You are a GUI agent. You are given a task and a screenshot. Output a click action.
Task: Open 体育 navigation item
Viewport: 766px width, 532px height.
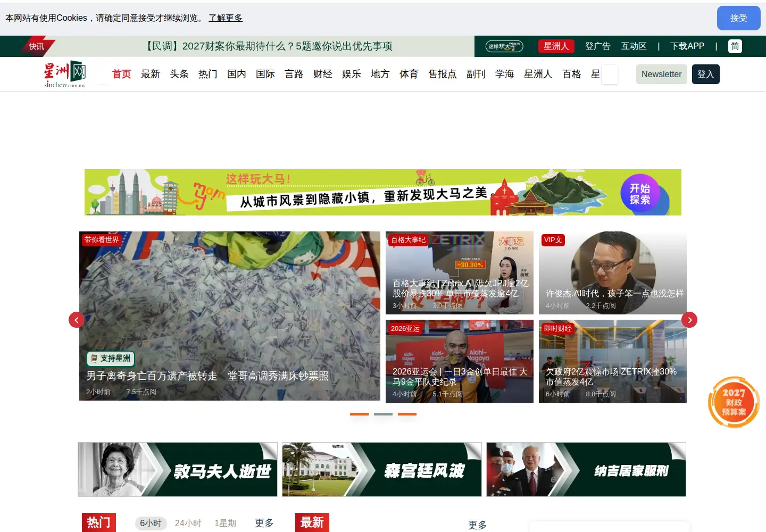coord(409,74)
